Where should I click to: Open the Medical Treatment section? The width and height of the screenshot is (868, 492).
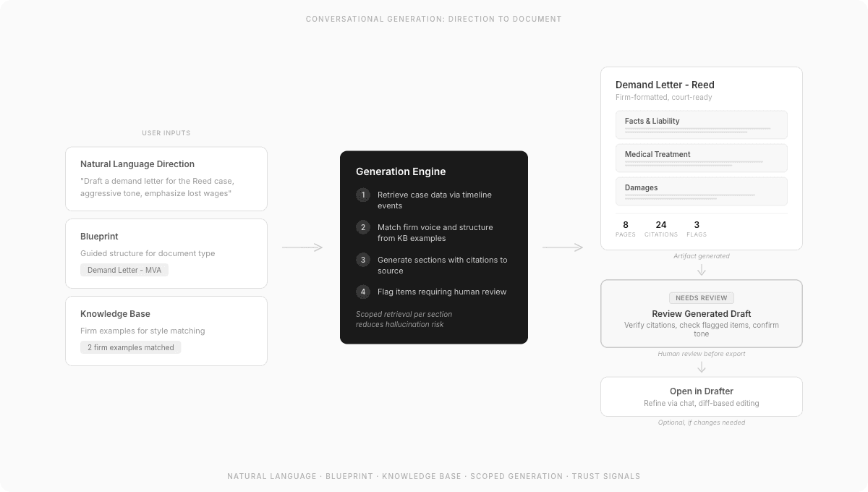702,158
